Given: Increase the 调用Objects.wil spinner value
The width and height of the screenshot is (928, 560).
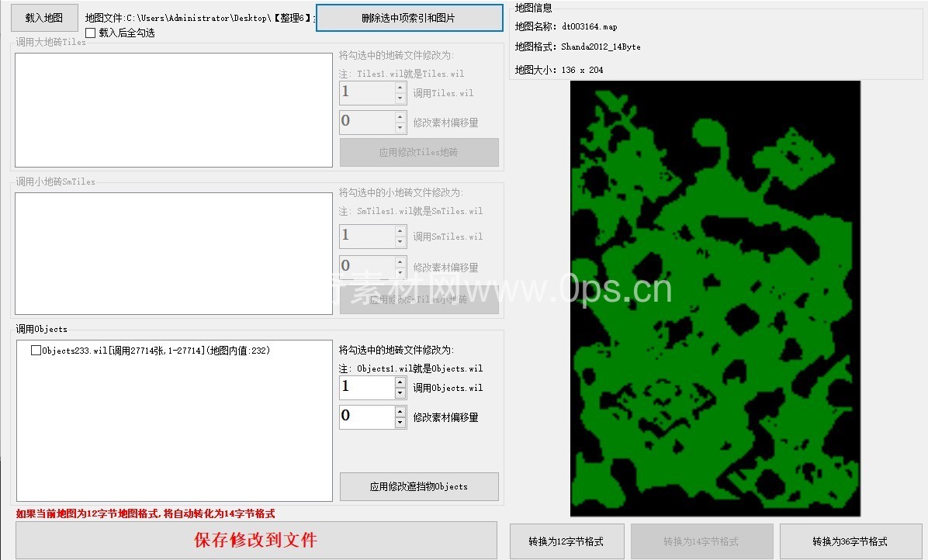Looking at the screenshot, I should click(x=400, y=382).
